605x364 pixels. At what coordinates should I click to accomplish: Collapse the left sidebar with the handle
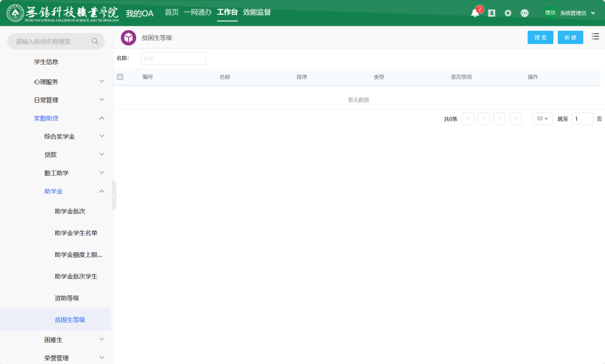coord(114,195)
